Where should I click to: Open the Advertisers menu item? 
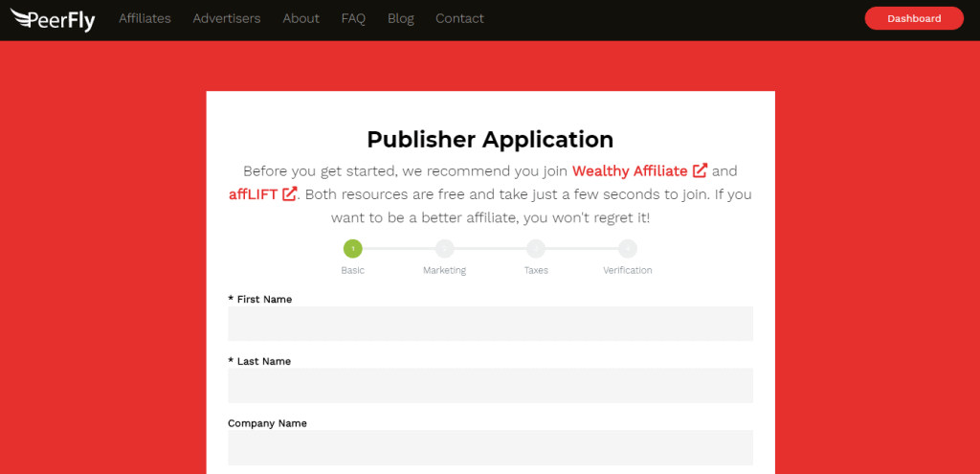click(x=227, y=19)
